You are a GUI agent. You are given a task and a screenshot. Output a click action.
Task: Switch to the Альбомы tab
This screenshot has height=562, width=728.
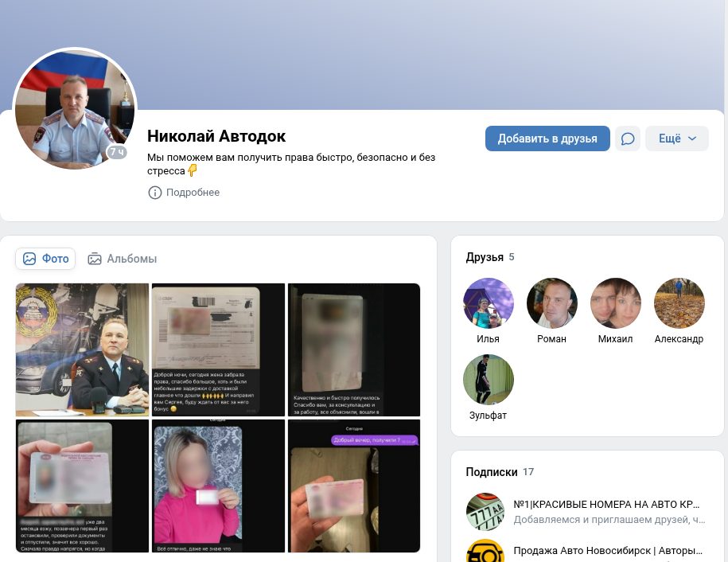pyautogui.click(x=122, y=259)
